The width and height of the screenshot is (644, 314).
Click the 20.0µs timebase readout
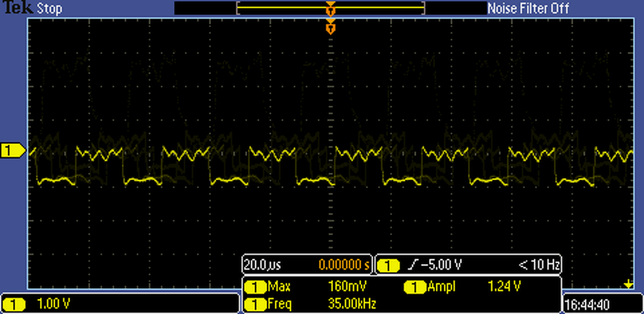262,264
